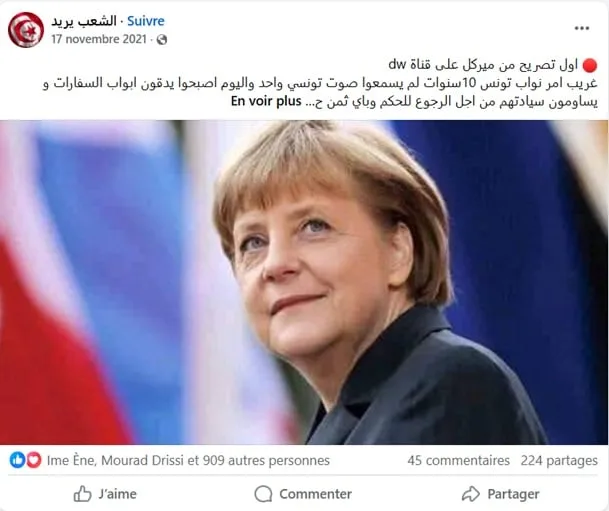
Task: Click the share arrow Partager icon
Action: (x=471, y=494)
